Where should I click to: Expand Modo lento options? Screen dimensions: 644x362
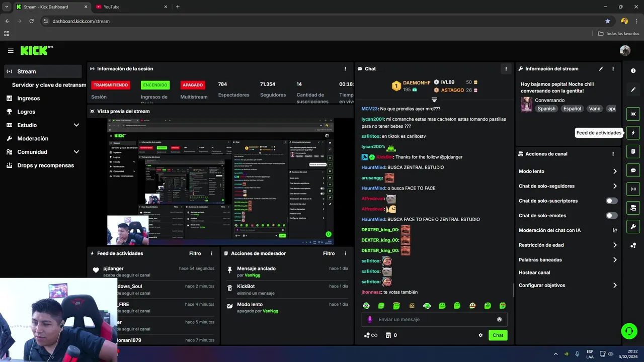(x=615, y=171)
